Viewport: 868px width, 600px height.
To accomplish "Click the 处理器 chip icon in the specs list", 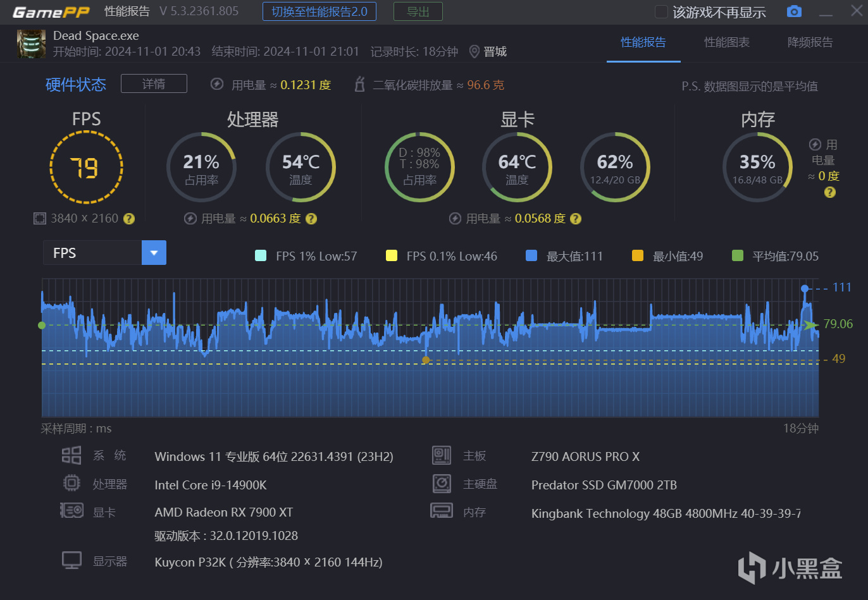I will [71, 484].
